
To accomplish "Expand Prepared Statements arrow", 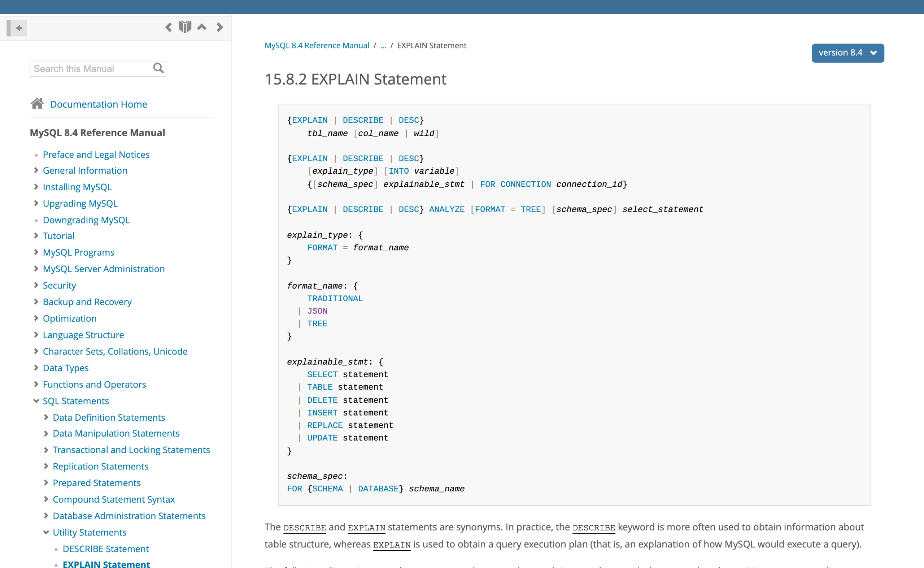I will 46,483.
